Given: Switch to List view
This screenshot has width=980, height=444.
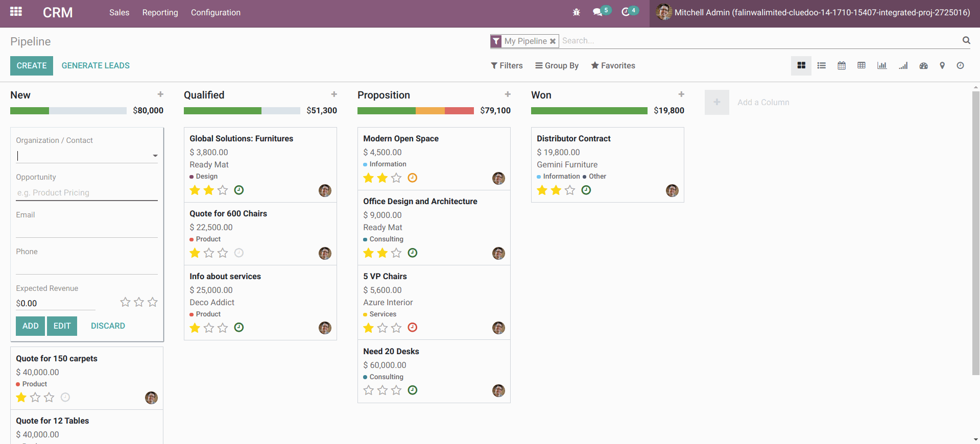Looking at the screenshot, I should 822,65.
